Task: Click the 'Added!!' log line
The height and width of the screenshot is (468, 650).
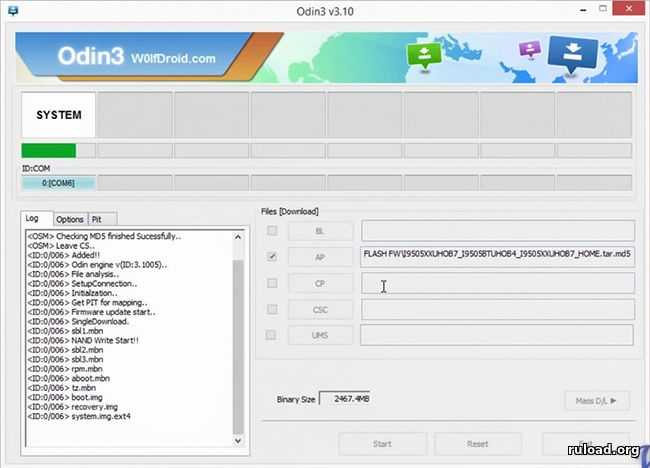Action: click(63, 255)
